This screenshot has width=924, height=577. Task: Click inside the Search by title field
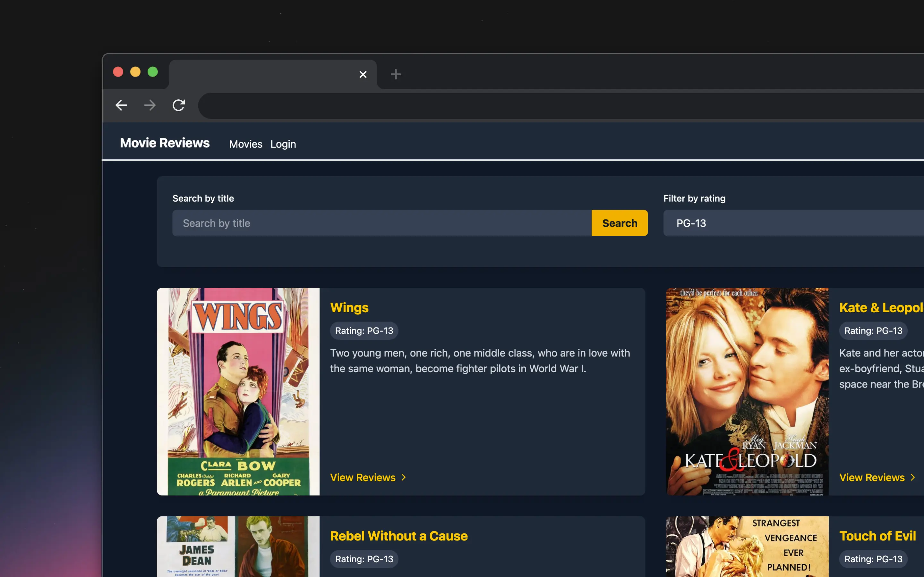coord(382,223)
